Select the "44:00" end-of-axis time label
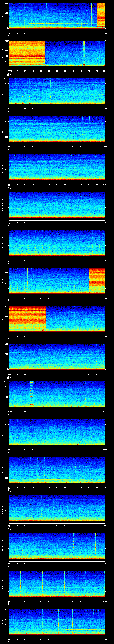 pos(105,563)
